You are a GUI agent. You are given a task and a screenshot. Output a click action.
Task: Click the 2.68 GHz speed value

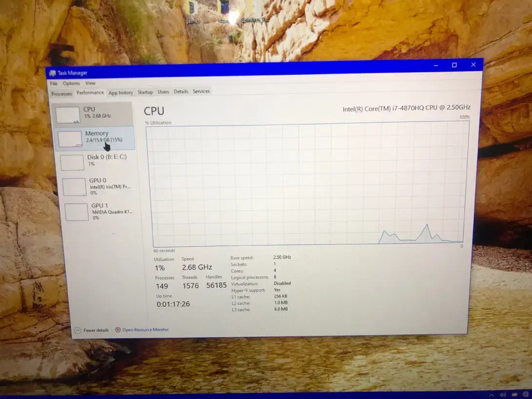pos(197,267)
